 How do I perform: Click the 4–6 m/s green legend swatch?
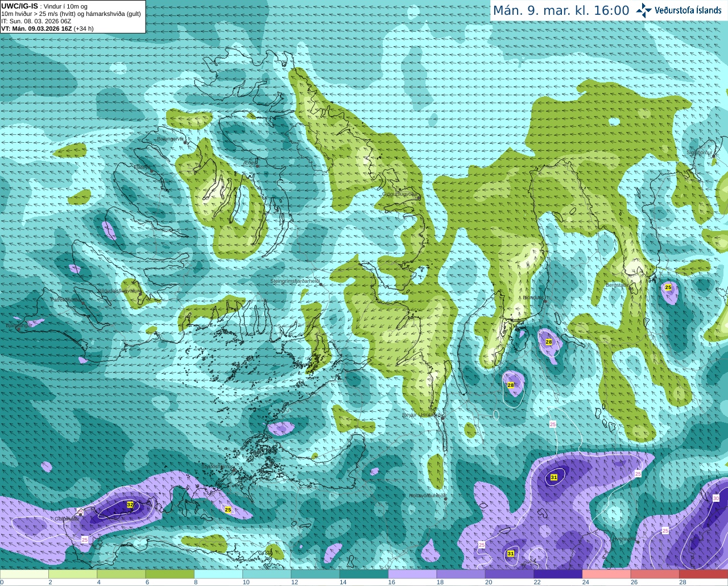[121, 574]
